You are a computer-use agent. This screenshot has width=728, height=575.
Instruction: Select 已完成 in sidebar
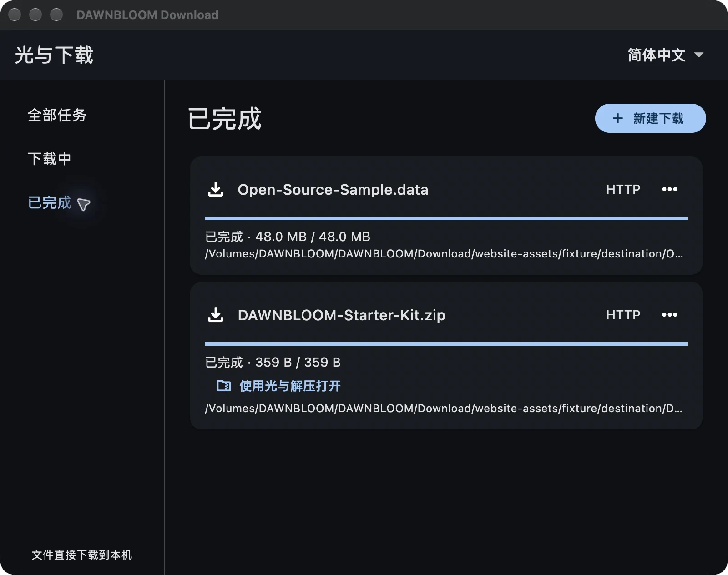coord(50,202)
